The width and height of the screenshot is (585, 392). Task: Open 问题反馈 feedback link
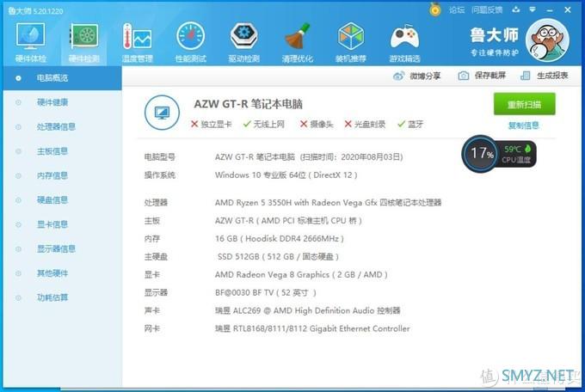click(487, 10)
